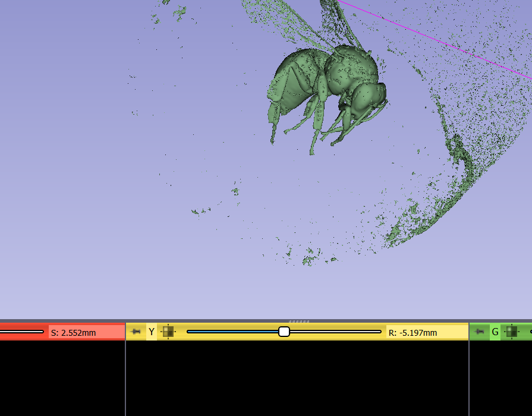532x416 pixels.
Task: Click the yellow slice offset slider handle
Action: (x=284, y=332)
